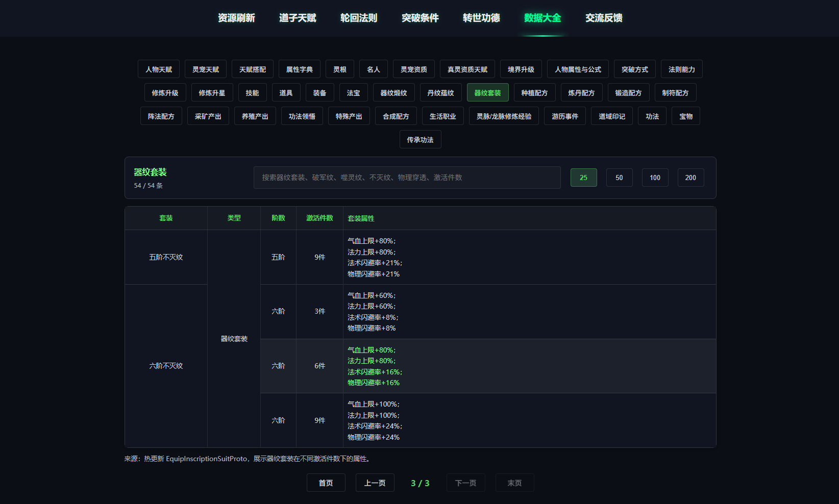Click the 首页 pagination button
The width and height of the screenshot is (839, 504).
click(x=326, y=483)
